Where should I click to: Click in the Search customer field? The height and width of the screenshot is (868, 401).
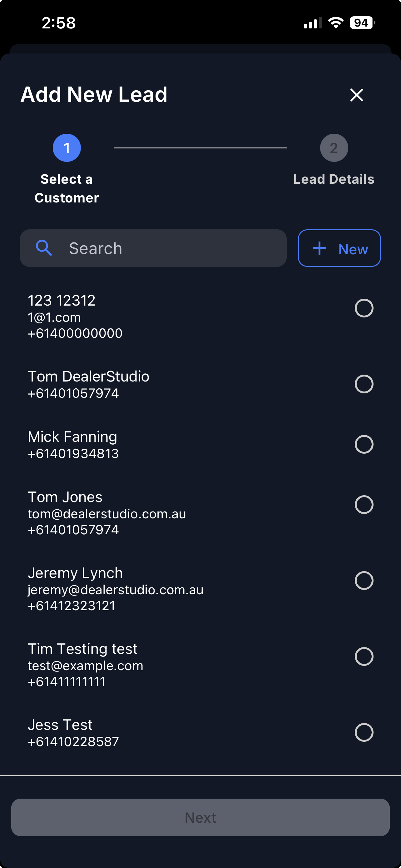pyautogui.click(x=168, y=248)
